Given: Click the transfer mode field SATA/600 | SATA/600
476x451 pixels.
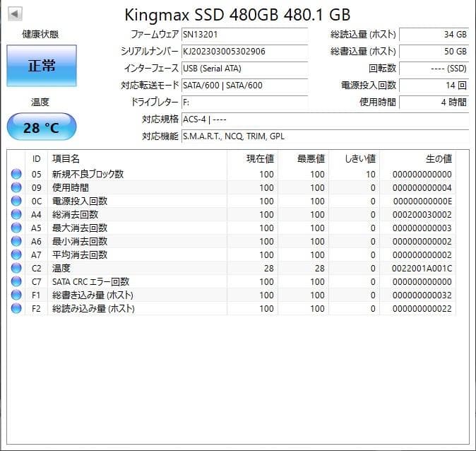Looking at the screenshot, I should (x=244, y=86).
